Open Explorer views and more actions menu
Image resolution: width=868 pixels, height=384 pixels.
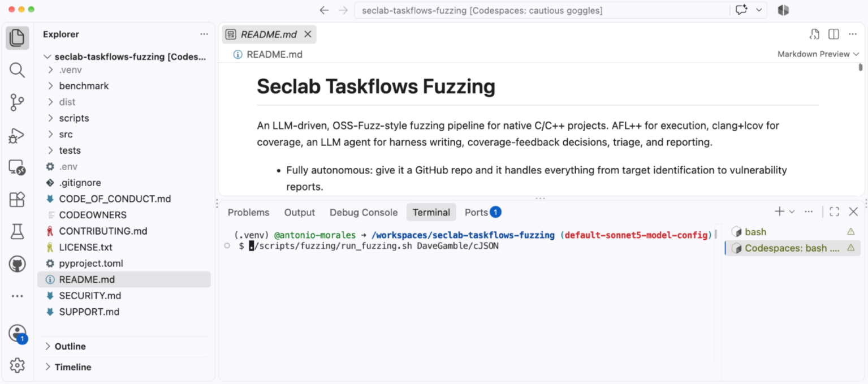point(204,34)
